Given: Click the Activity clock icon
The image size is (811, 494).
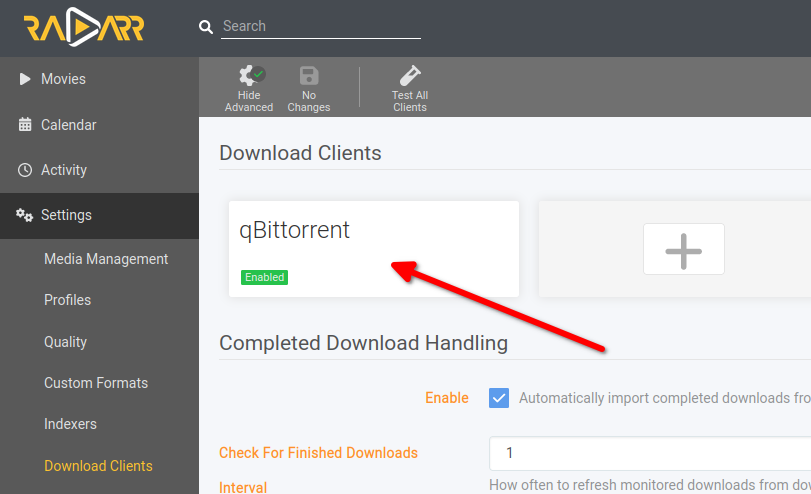Looking at the screenshot, I should pos(25,170).
